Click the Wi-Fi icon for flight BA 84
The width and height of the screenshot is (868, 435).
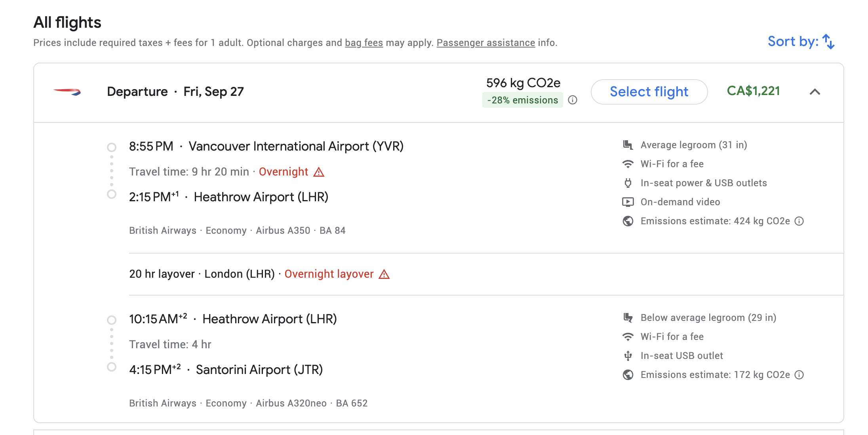(628, 164)
